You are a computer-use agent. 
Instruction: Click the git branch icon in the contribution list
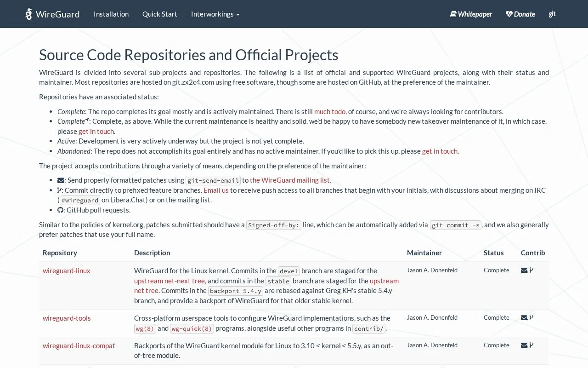pyautogui.click(x=59, y=190)
